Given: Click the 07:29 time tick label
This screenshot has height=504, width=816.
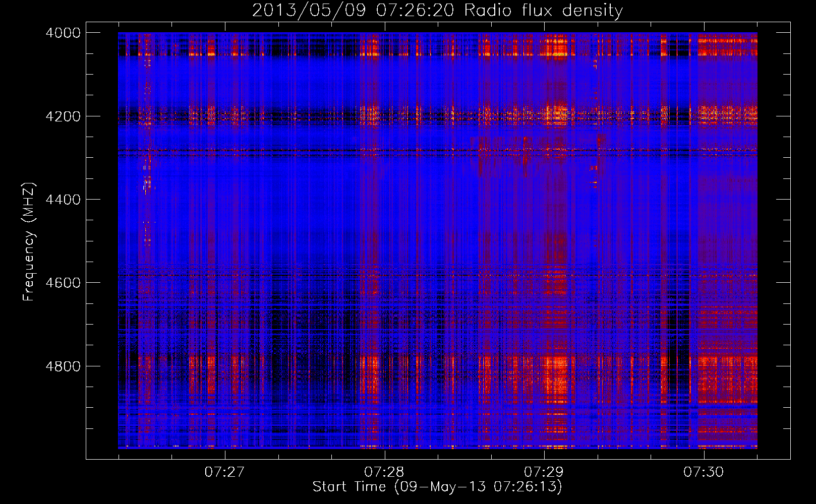Looking at the screenshot, I should [x=544, y=472].
